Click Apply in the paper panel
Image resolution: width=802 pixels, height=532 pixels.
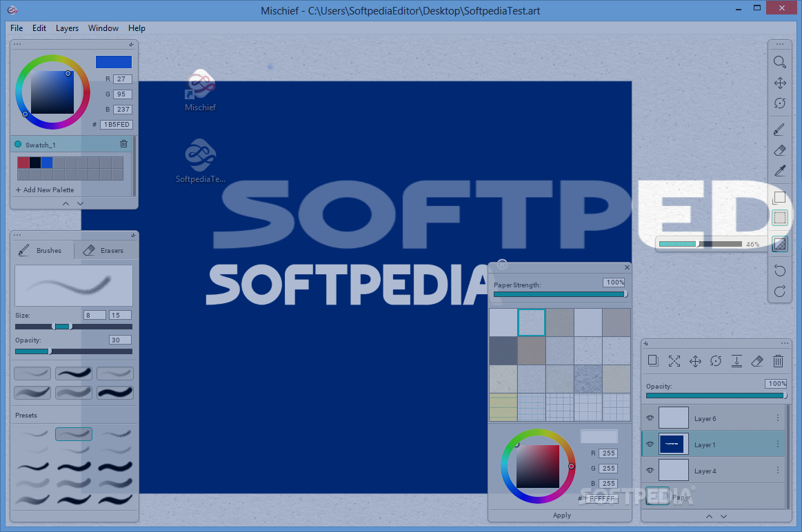point(561,515)
